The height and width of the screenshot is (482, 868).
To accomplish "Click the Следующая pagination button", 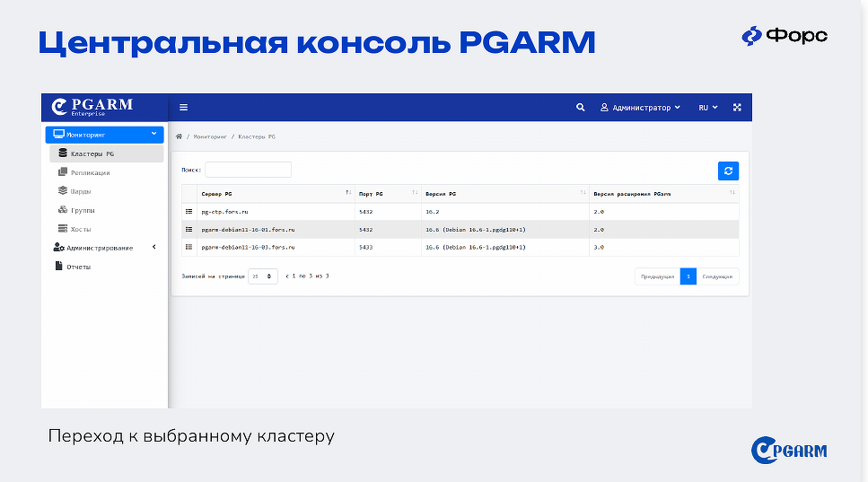I will click(x=717, y=276).
